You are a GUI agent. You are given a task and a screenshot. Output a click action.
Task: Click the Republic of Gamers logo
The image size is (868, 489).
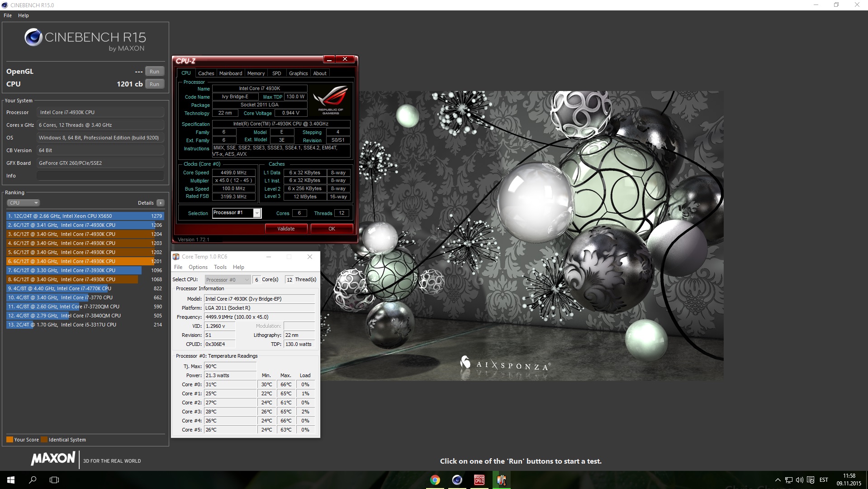pyautogui.click(x=331, y=99)
